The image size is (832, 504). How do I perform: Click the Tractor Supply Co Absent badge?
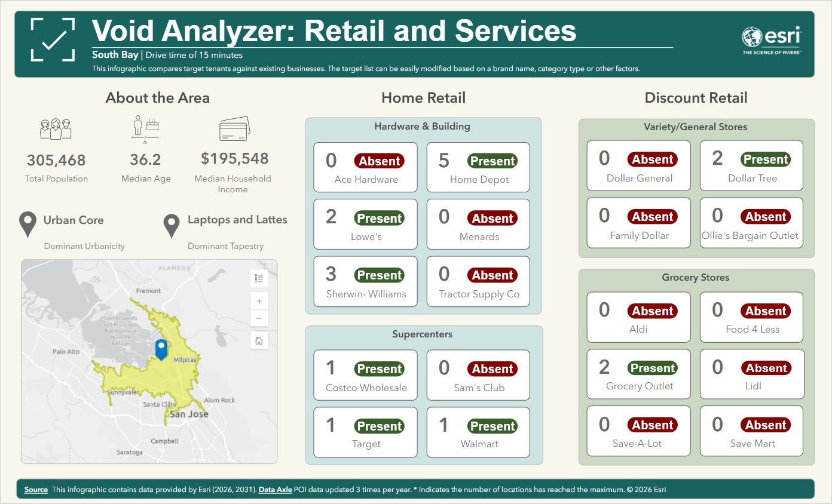coord(493,275)
